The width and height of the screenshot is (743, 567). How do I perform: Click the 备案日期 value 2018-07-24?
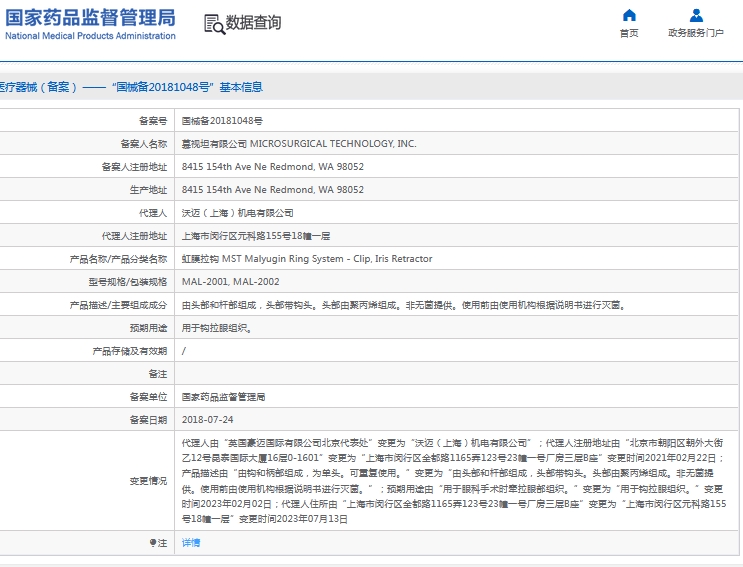point(208,420)
